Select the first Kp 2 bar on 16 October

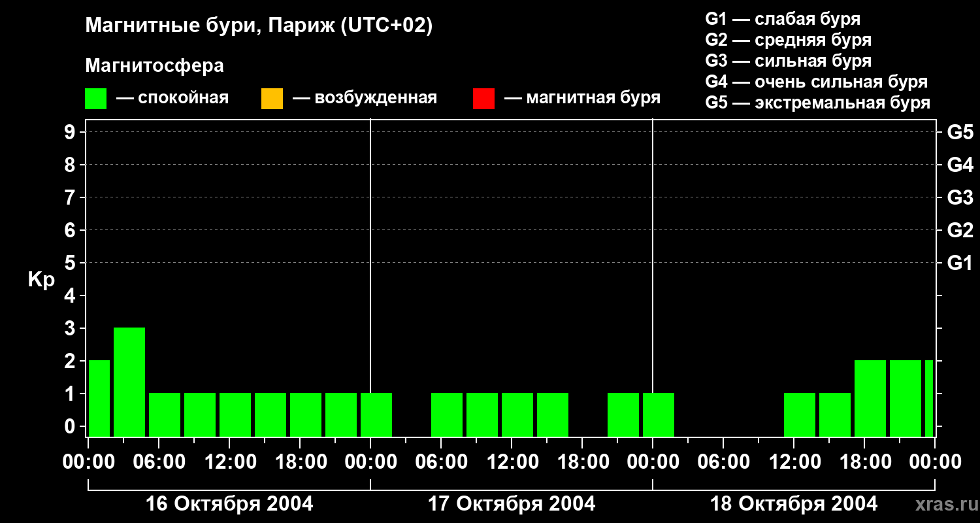tap(99, 398)
